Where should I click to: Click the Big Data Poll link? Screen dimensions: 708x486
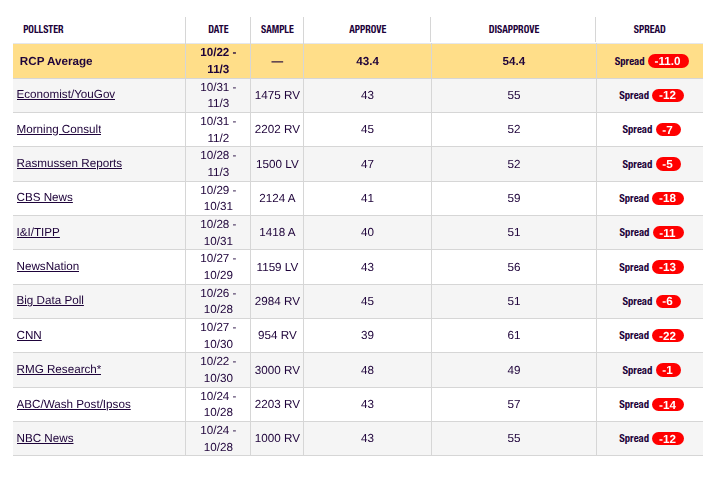[50, 300]
